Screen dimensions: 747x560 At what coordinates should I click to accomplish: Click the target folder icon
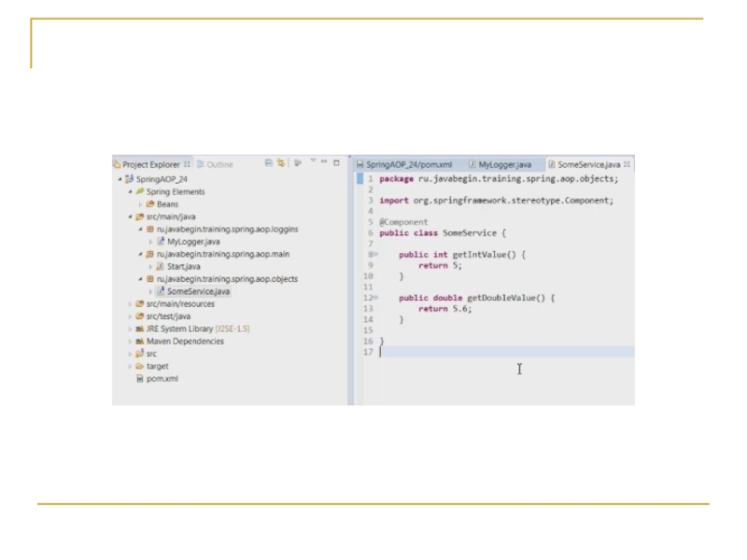[x=139, y=366]
